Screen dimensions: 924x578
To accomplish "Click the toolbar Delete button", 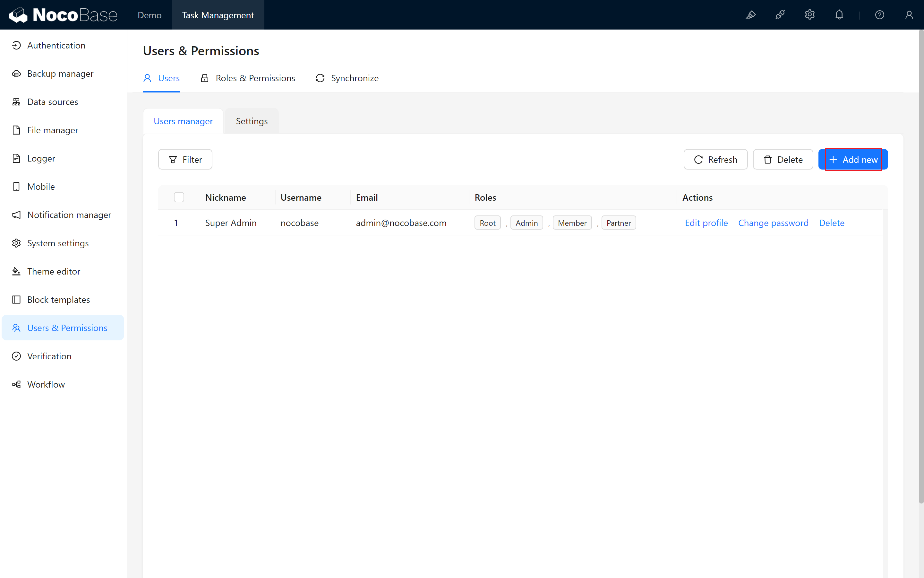I will coord(783,159).
